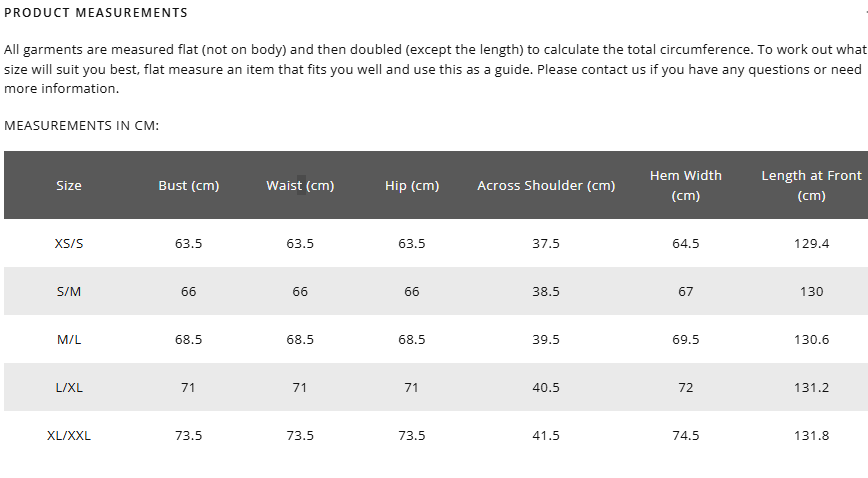Viewport: 868px width, 478px height.
Task: Click the 38.5 shoulder value for S/M
Action: (x=546, y=291)
